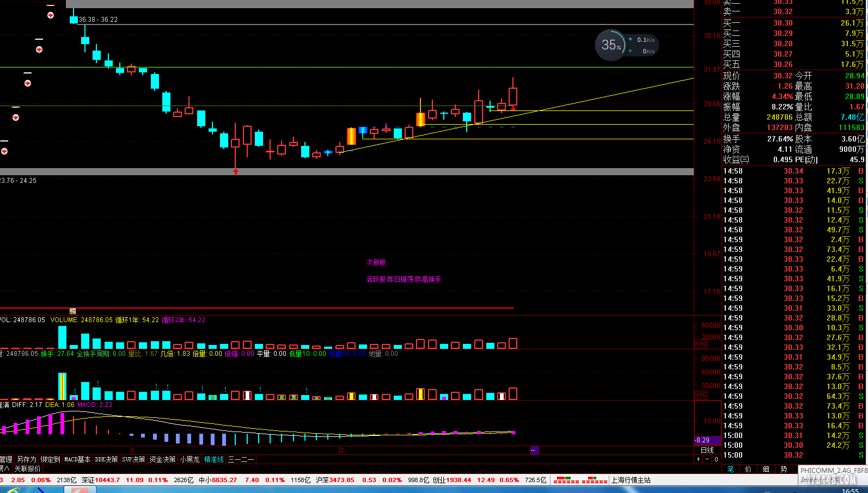This screenshot has height=493, width=868.
Task: Switch to the 价 price tab
Action: [748, 469]
